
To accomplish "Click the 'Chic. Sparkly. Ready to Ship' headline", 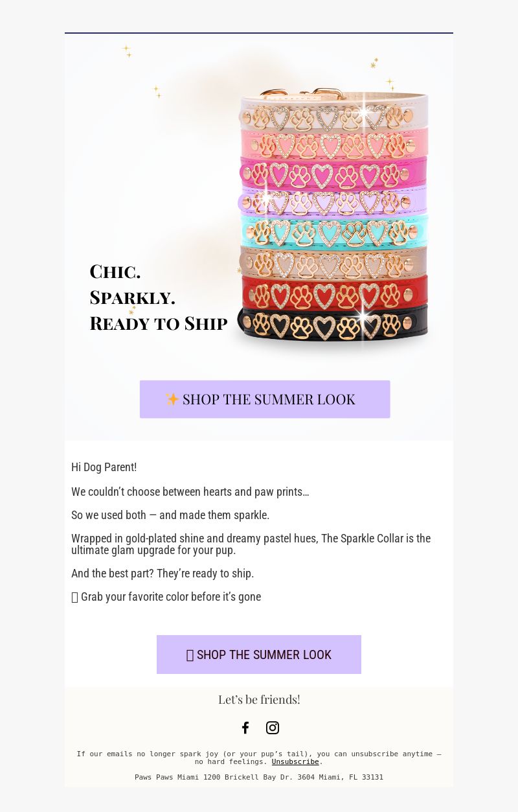I will point(159,297).
